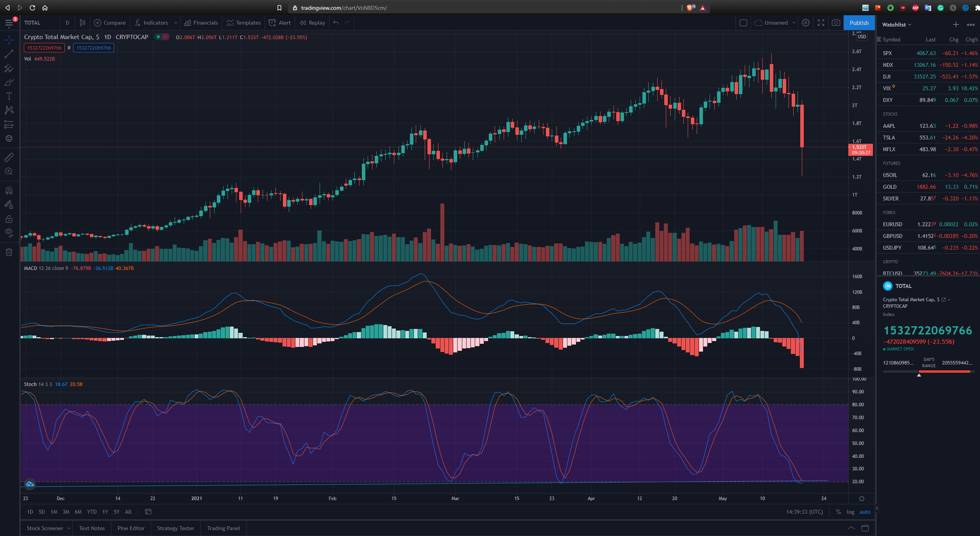
Task: Toggle magnet mode for drawings
Action: coord(9,191)
